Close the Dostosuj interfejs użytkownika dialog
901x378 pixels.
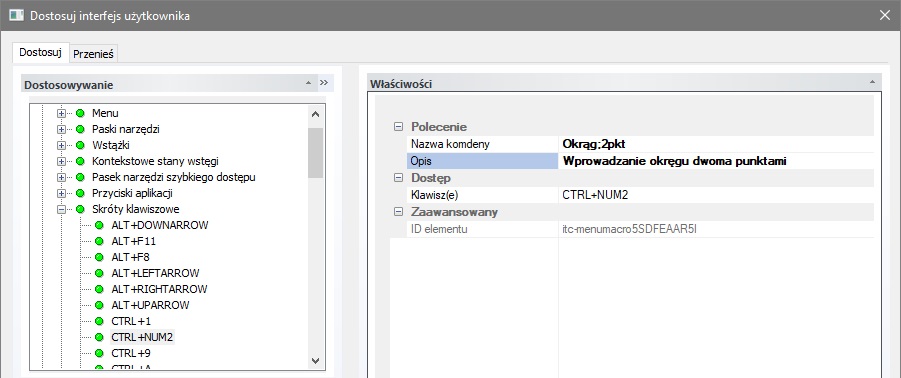885,16
